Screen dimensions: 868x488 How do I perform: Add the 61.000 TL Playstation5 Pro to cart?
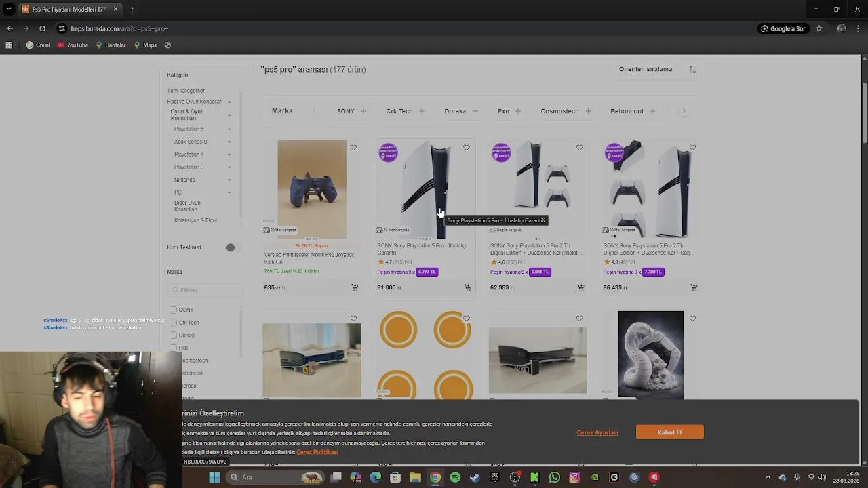point(468,287)
